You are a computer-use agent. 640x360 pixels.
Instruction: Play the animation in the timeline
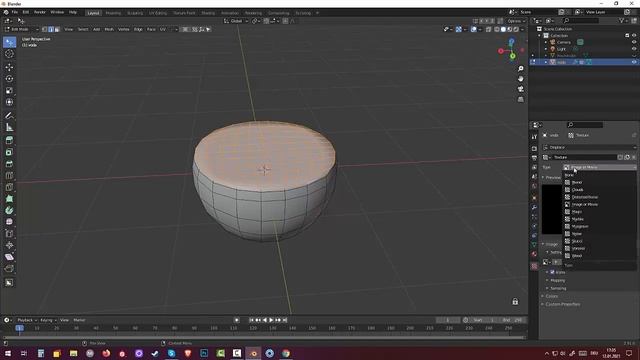coord(271,320)
